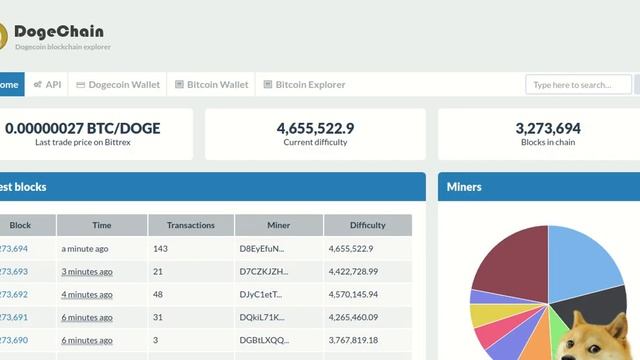640x360 pixels.
Task: Open block ending 273,693 link
Action: pos(14,271)
